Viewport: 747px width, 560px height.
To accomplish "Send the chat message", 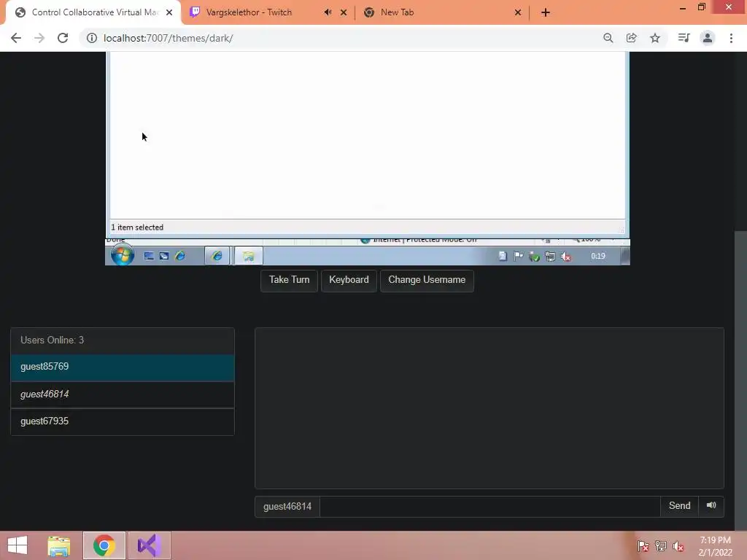I will (x=679, y=506).
